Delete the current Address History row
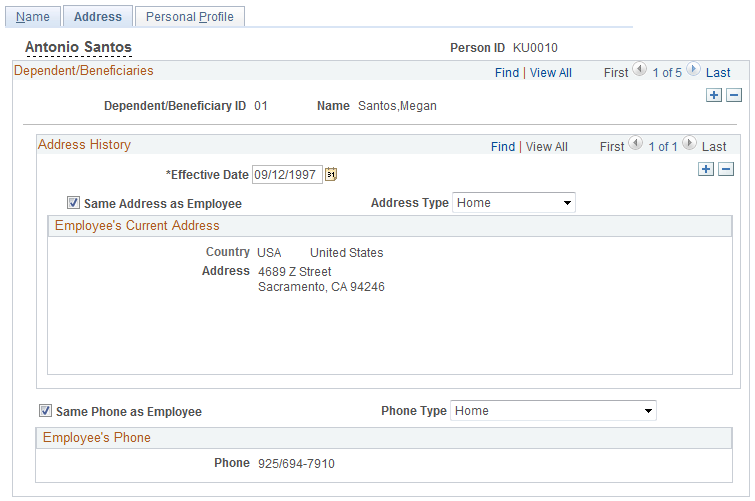This screenshot has width=755, height=501. click(x=726, y=169)
